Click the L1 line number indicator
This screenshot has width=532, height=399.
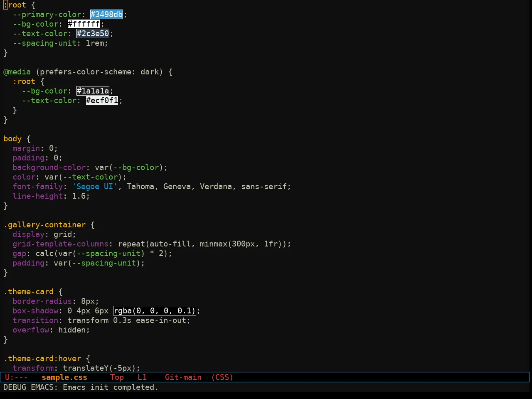142,377
